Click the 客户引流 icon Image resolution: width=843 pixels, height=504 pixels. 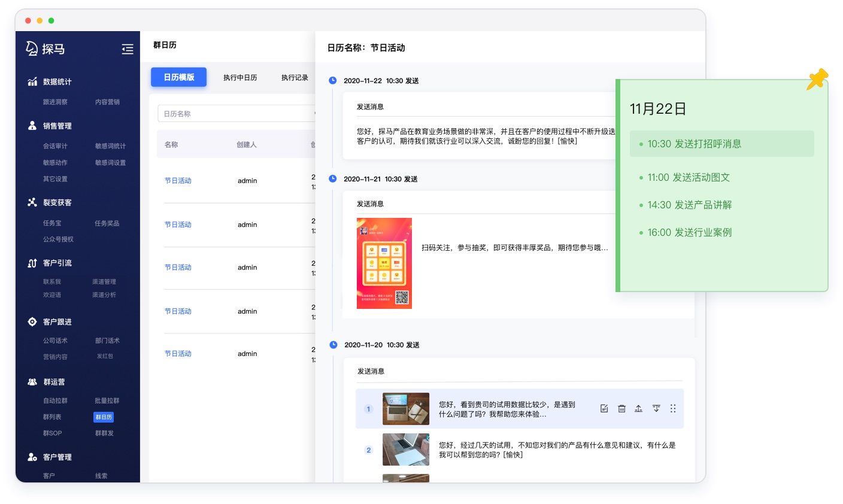32,263
